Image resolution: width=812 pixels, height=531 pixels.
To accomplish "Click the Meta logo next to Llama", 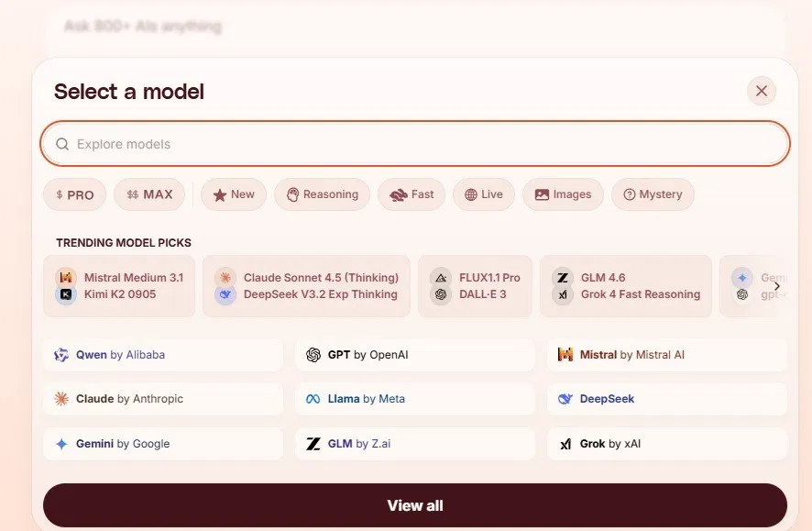I will pos(313,399).
